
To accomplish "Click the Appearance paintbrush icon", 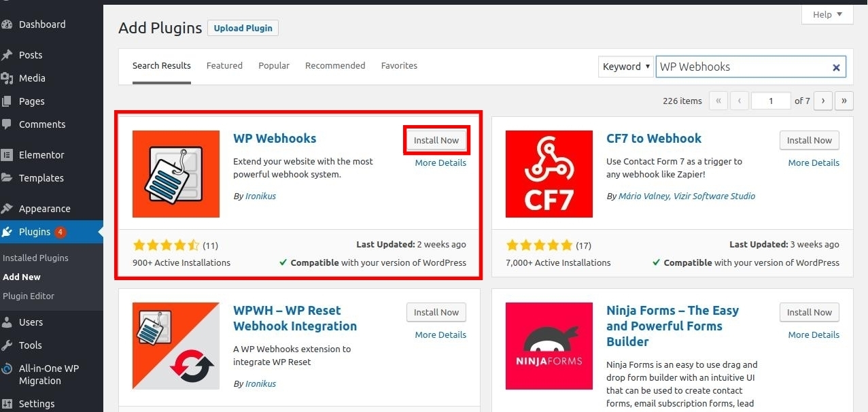I will 7,209.
